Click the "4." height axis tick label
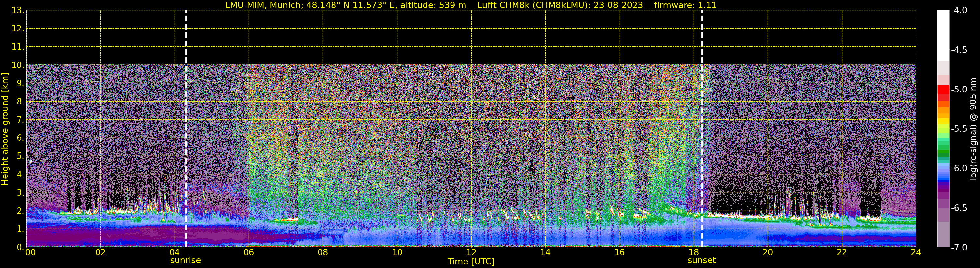Image resolution: width=980 pixels, height=268 pixels. point(20,175)
